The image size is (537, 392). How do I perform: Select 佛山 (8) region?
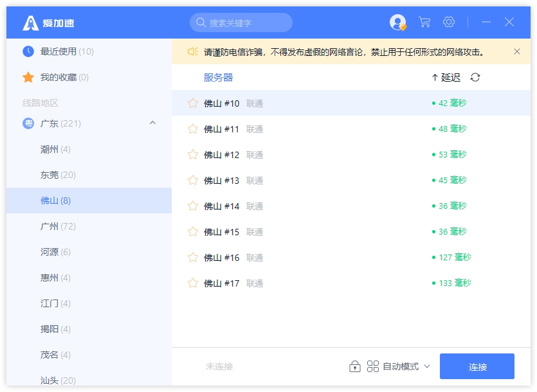(x=89, y=200)
